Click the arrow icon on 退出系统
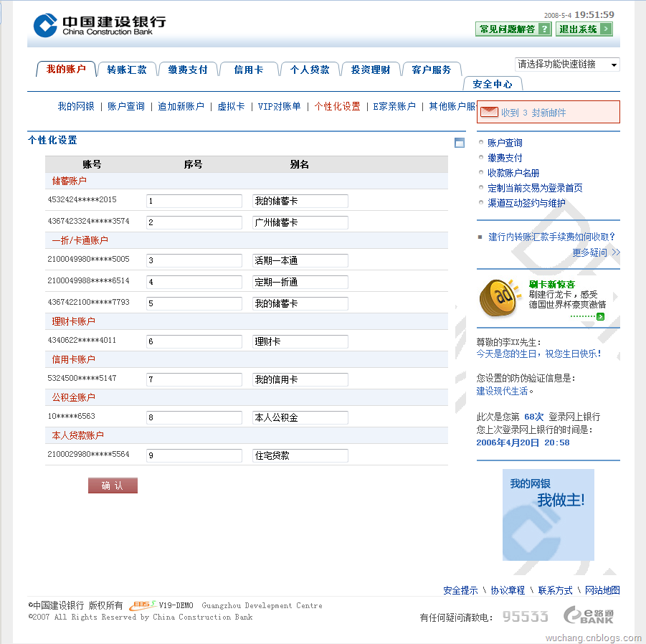The width and height of the screenshot is (646, 644). 606,29
